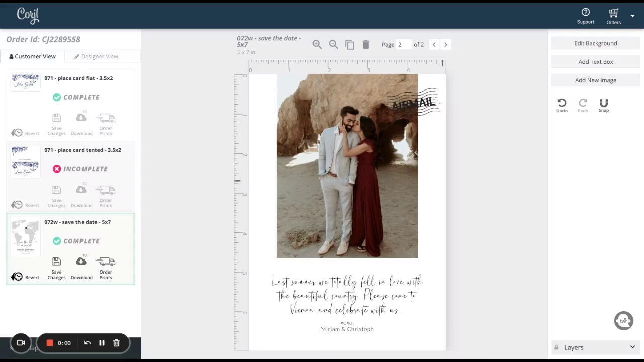Select the AIRMAIL stamp graphic
This screenshot has width=644, height=362.
pos(414,103)
